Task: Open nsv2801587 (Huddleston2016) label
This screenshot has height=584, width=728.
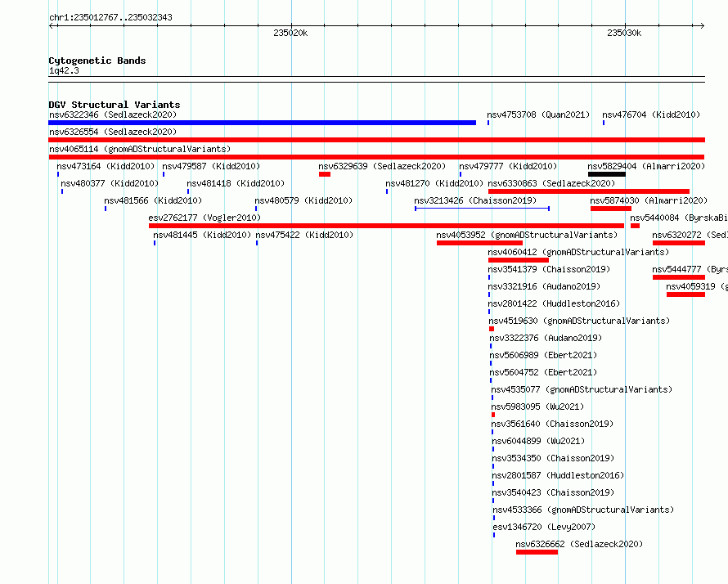Action: (558, 475)
